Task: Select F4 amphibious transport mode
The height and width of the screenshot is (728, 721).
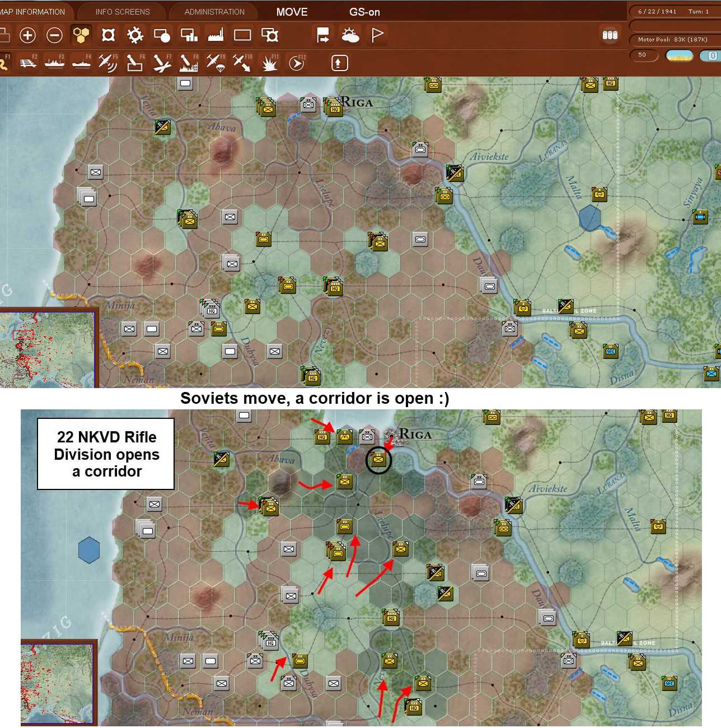Action: click(81, 63)
